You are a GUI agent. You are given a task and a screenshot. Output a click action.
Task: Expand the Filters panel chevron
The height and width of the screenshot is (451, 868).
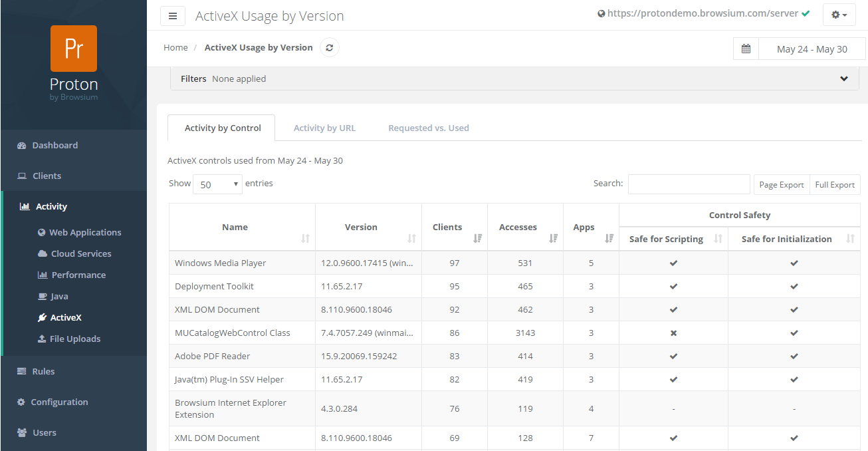844,78
